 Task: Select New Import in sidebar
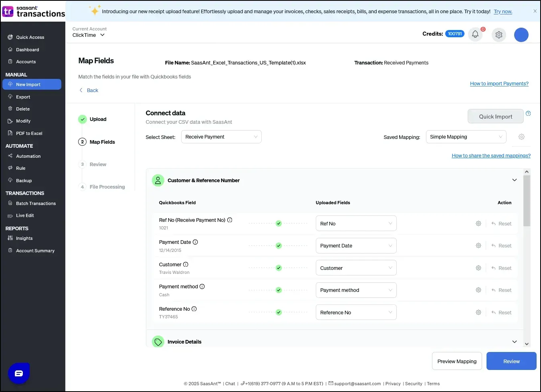coord(32,84)
